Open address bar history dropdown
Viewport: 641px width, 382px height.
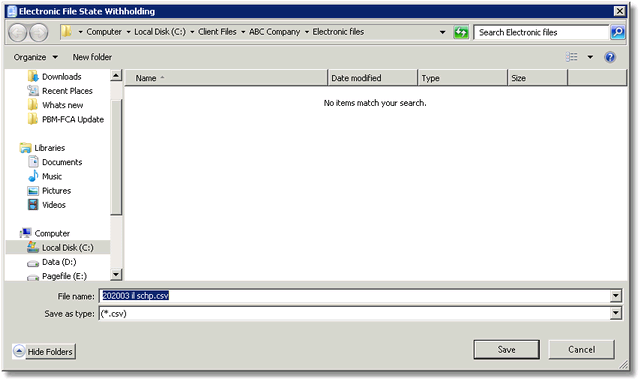442,32
